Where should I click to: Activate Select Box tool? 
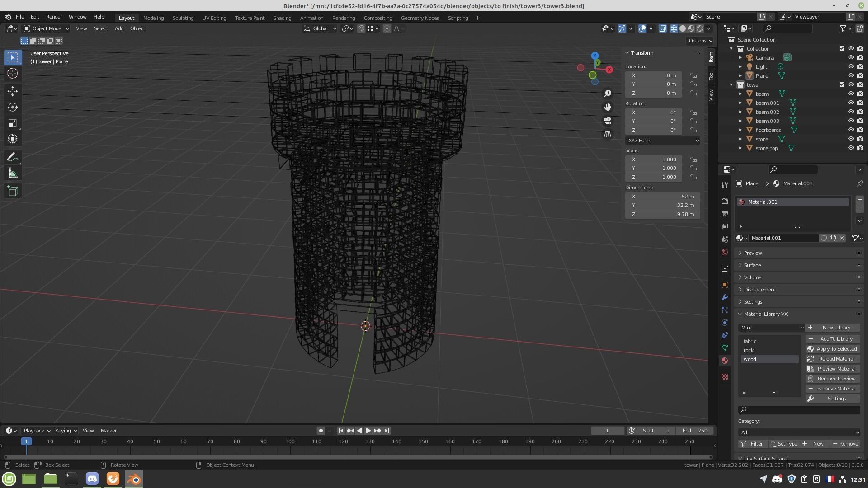click(x=13, y=57)
